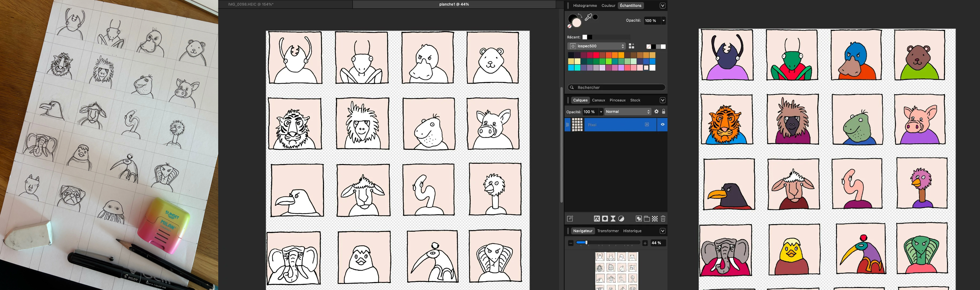Create a new group using folder icon
The width and height of the screenshot is (980, 290).
click(647, 219)
